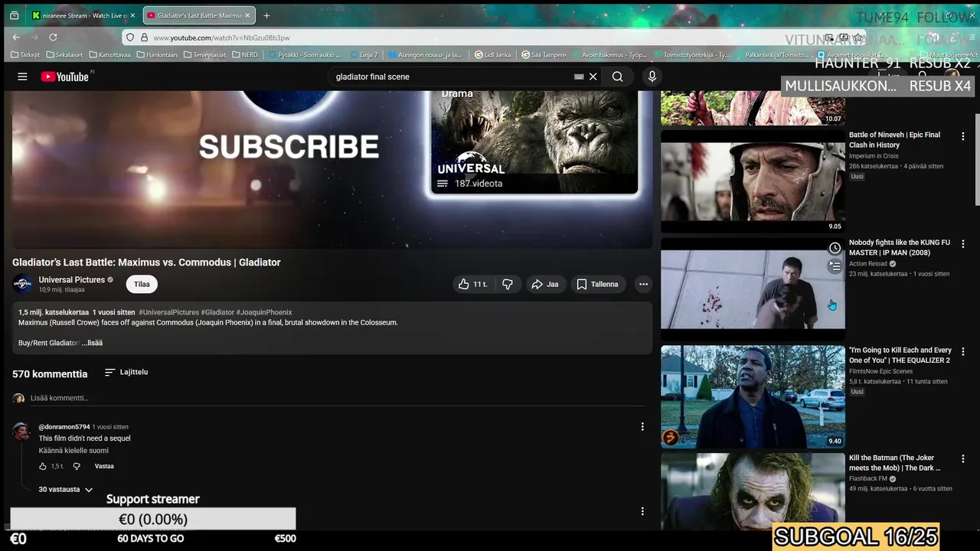Open the NERD bookmarks folder

coord(245,55)
